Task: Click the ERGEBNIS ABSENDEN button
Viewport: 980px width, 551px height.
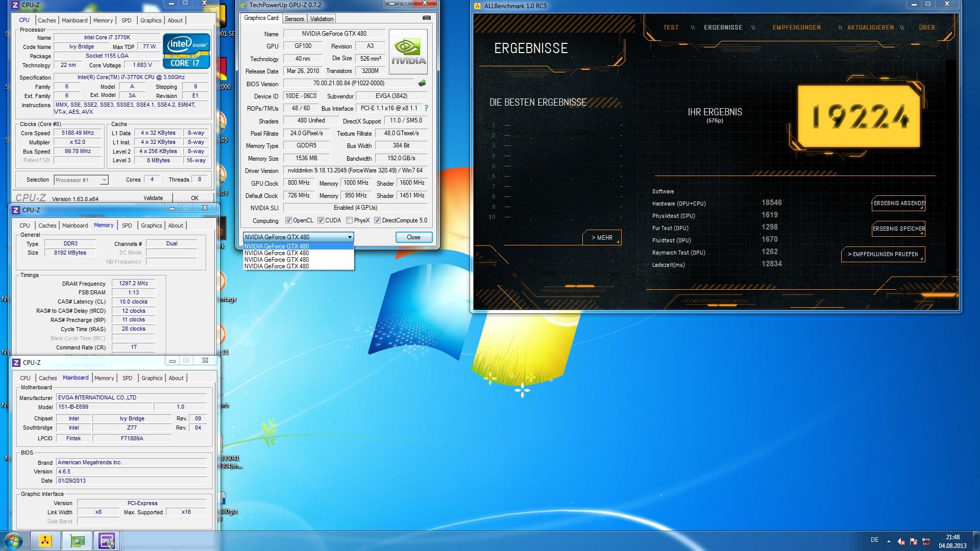Action: point(898,203)
